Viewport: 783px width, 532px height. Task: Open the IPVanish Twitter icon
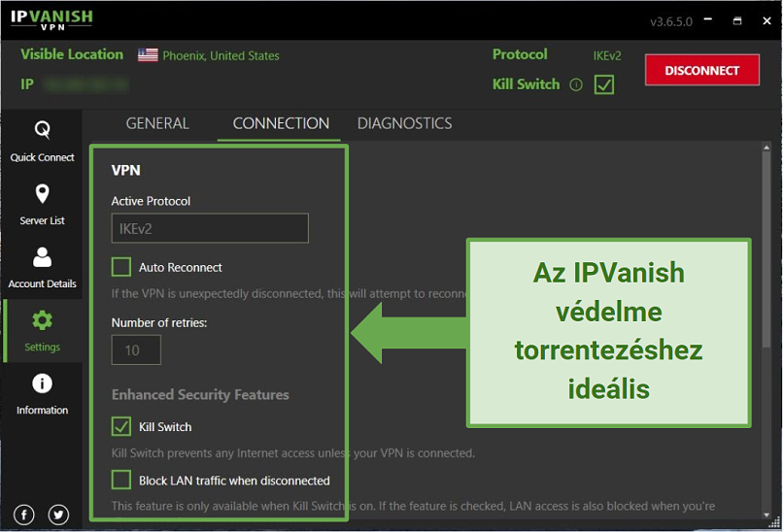coord(58,515)
